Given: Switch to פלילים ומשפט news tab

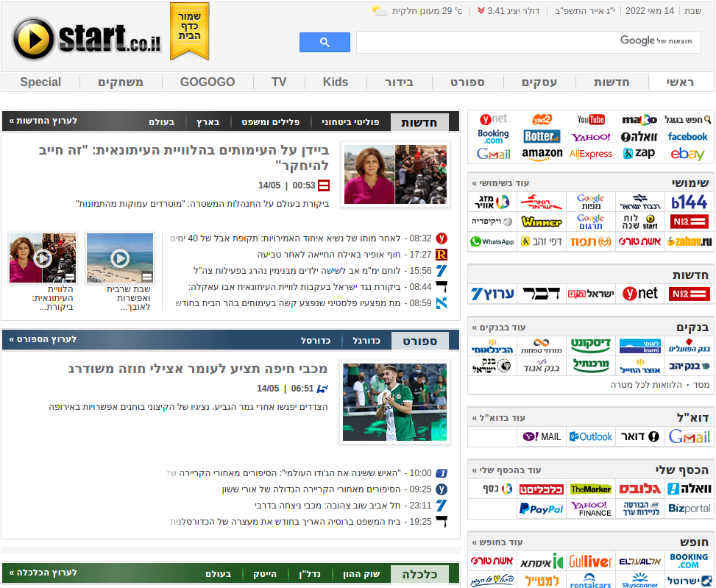Looking at the screenshot, I should 271,122.
